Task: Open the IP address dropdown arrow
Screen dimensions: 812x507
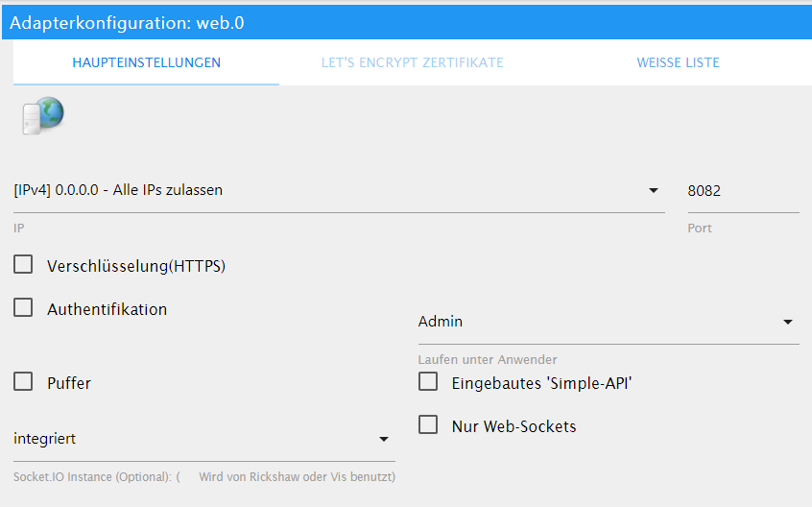Action: [654, 190]
